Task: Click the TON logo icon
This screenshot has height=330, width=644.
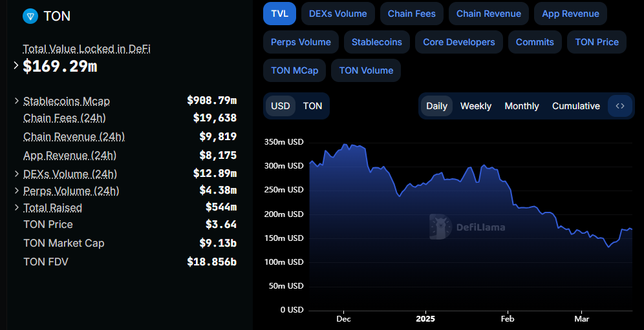Action: pos(30,16)
